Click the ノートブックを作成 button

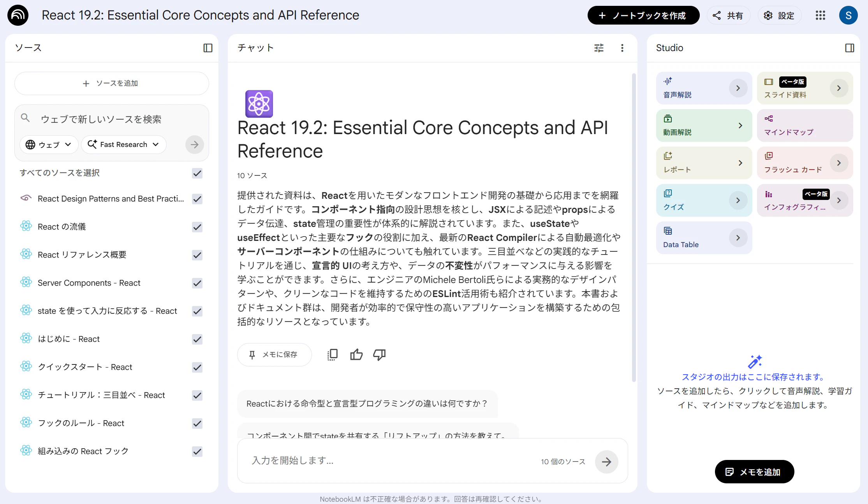(x=643, y=15)
